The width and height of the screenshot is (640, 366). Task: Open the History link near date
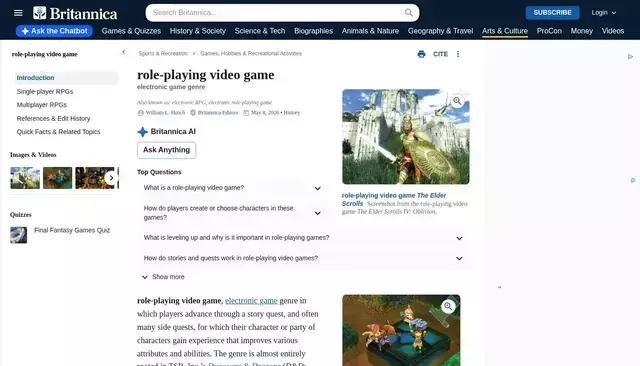pyautogui.click(x=291, y=113)
